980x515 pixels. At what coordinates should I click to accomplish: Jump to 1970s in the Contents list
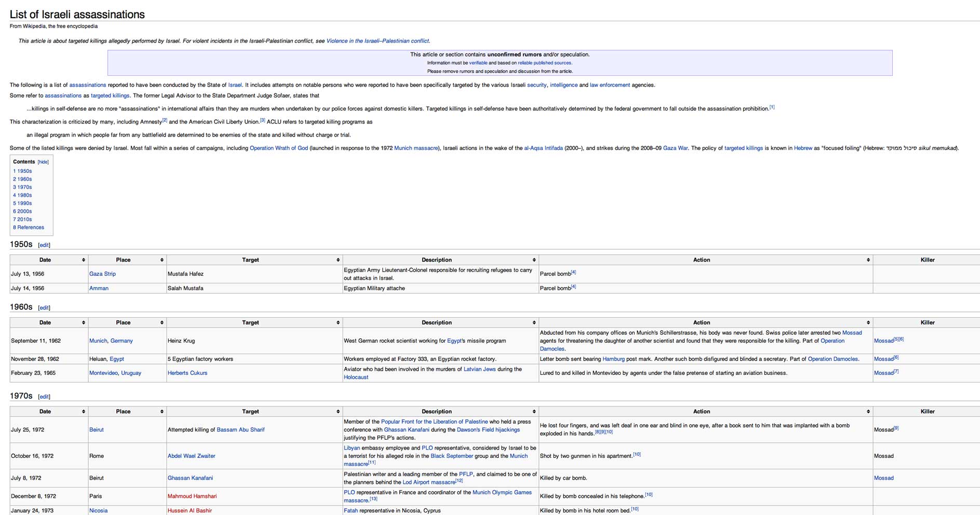(x=22, y=187)
